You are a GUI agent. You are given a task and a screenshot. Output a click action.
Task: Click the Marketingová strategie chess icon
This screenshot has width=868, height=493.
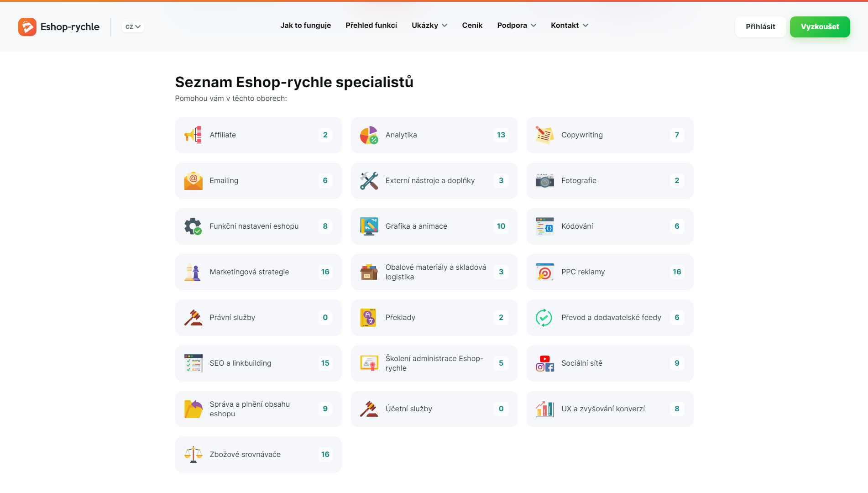point(193,272)
